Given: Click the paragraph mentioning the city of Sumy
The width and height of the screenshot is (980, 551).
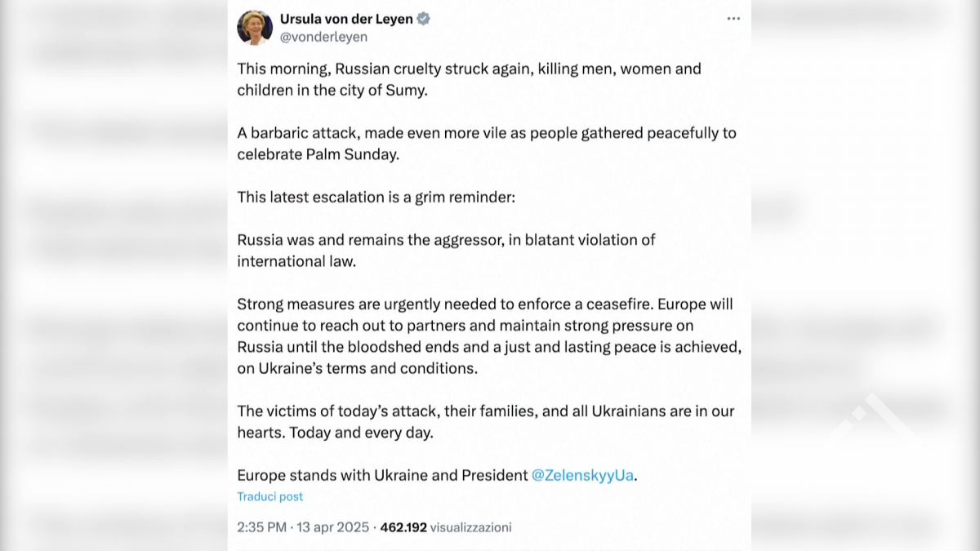Looking at the screenshot, I should [x=469, y=79].
